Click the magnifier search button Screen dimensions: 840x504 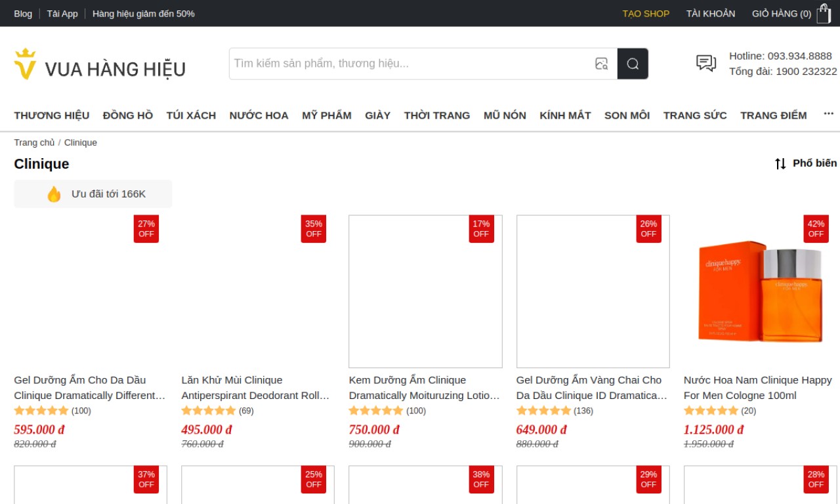pos(633,64)
